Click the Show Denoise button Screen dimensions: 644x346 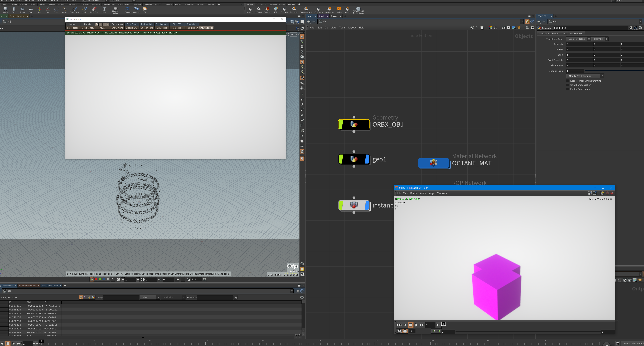point(206,28)
